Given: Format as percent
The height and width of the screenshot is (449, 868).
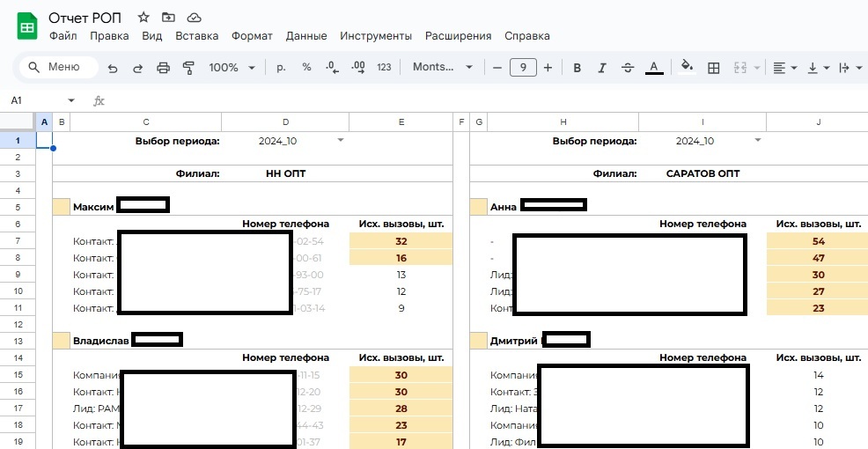Looking at the screenshot, I should click(306, 68).
